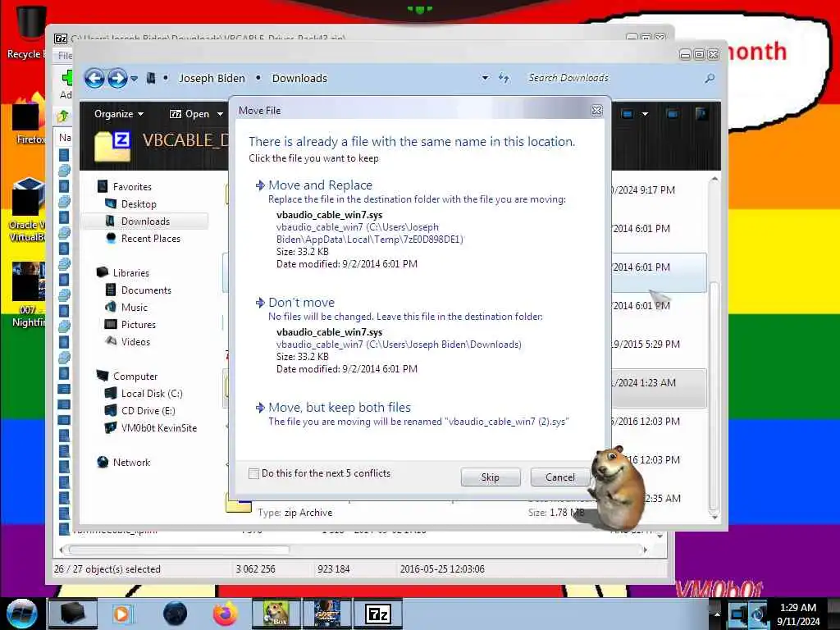840x630 pixels.
Task: Open recent locations dropdown beside Forward arrow
Action: coord(134,79)
